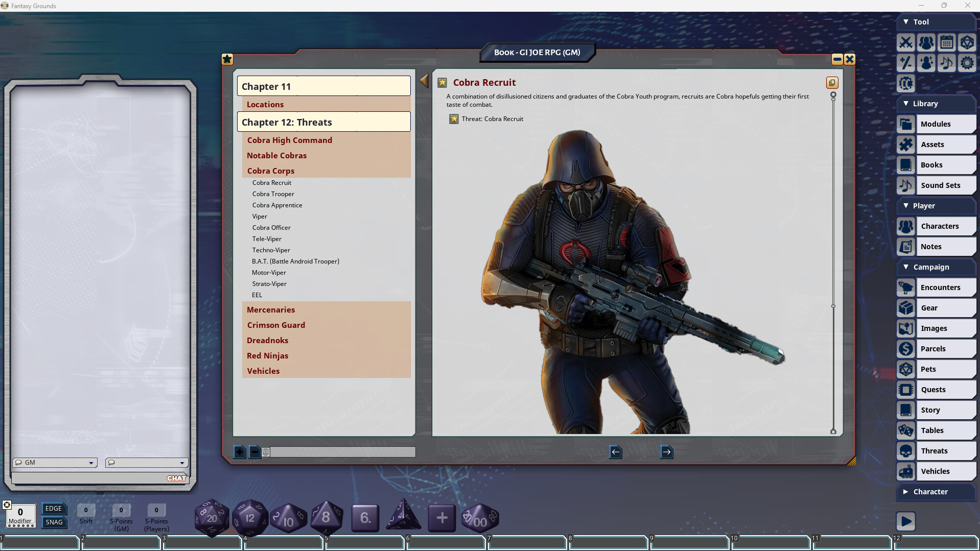
Task: Toggle the EDGE button near the modifier box
Action: pos(54,509)
